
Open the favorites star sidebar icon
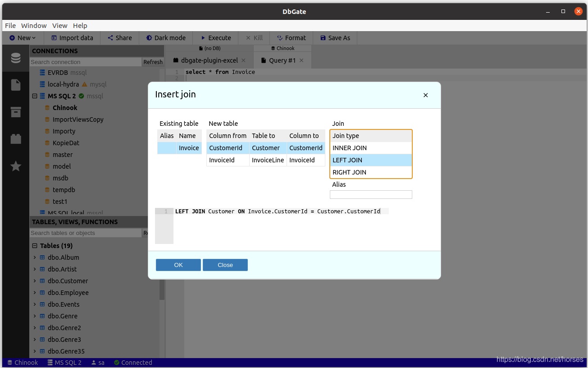tap(16, 166)
